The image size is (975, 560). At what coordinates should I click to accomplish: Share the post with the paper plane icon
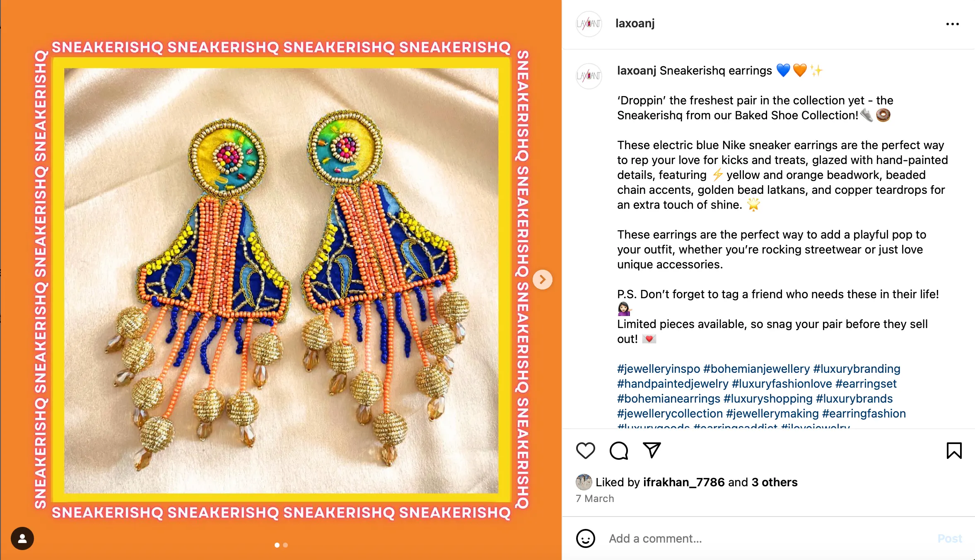click(x=652, y=450)
